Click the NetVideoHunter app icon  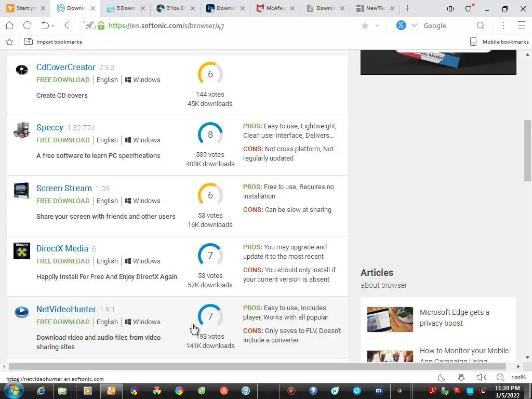(22, 312)
